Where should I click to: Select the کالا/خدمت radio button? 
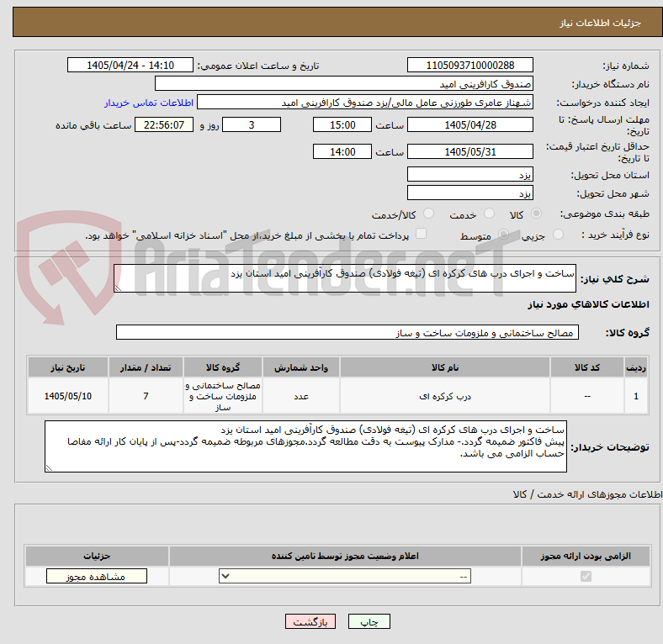coord(429,214)
